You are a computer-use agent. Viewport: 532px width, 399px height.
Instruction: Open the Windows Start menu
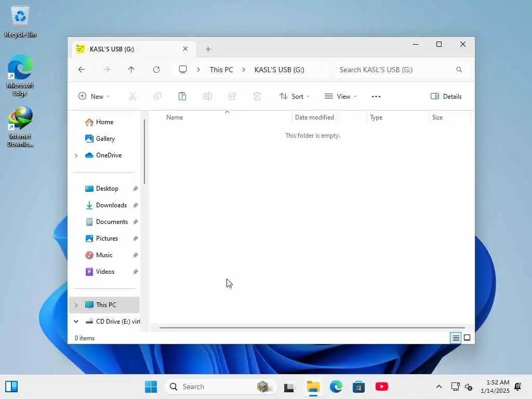pyautogui.click(x=151, y=387)
